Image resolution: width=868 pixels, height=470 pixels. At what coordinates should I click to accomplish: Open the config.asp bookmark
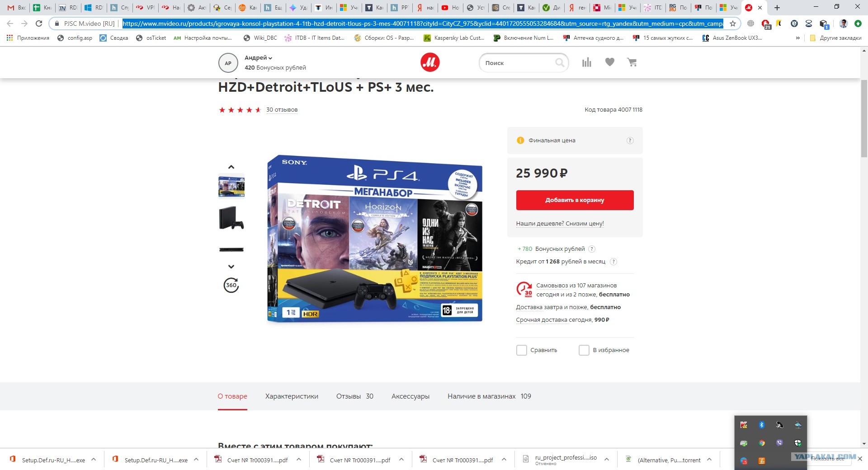tap(75, 38)
